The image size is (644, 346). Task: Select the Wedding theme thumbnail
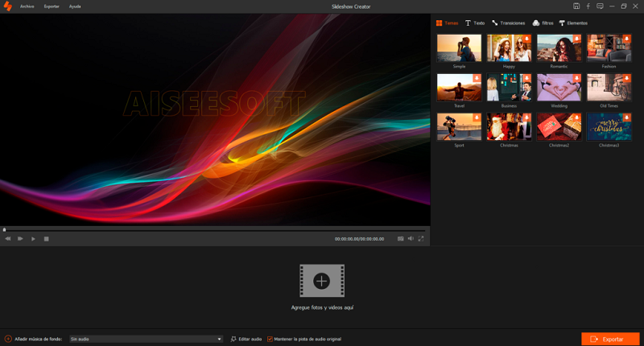pyautogui.click(x=559, y=88)
